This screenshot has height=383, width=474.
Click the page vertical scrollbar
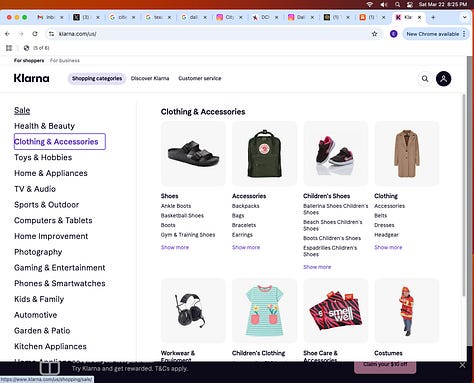point(464,195)
